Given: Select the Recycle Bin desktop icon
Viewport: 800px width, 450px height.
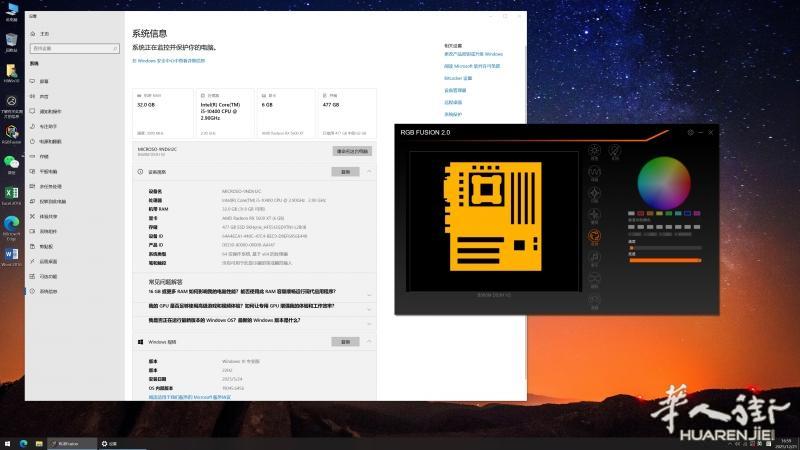Looking at the screenshot, I should point(12,43).
